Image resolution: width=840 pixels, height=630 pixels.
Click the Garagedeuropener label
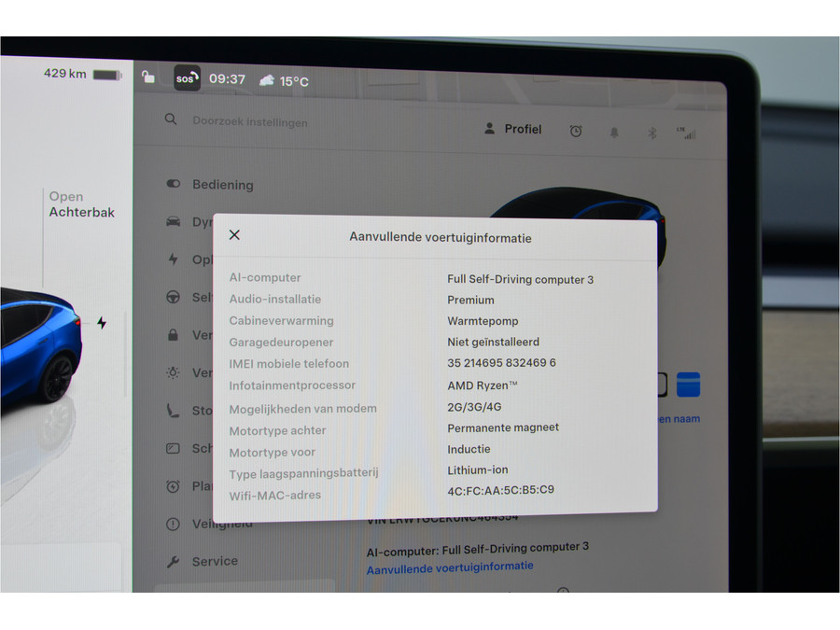click(281, 342)
